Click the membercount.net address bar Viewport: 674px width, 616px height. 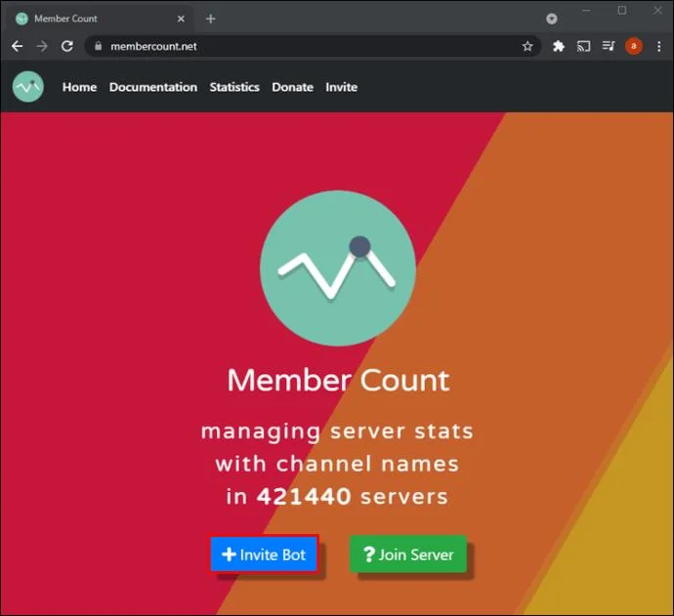(312, 46)
